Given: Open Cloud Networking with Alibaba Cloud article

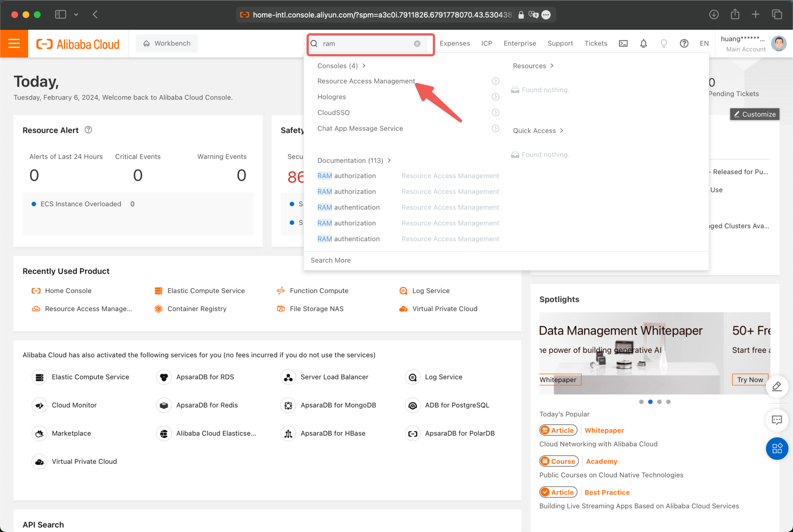Looking at the screenshot, I should click(598, 444).
